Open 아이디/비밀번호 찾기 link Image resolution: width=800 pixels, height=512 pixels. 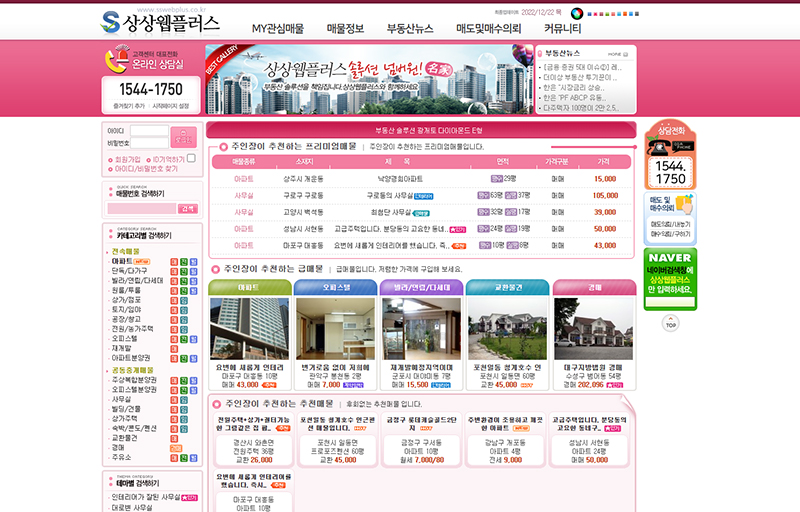pyautogui.click(x=146, y=169)
